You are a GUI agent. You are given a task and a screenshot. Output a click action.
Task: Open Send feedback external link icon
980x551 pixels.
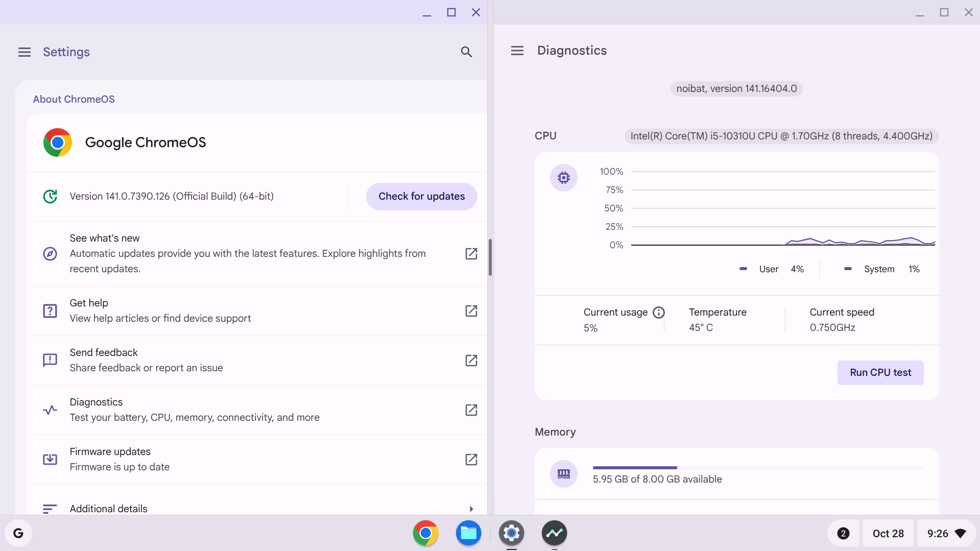[471, 361]
